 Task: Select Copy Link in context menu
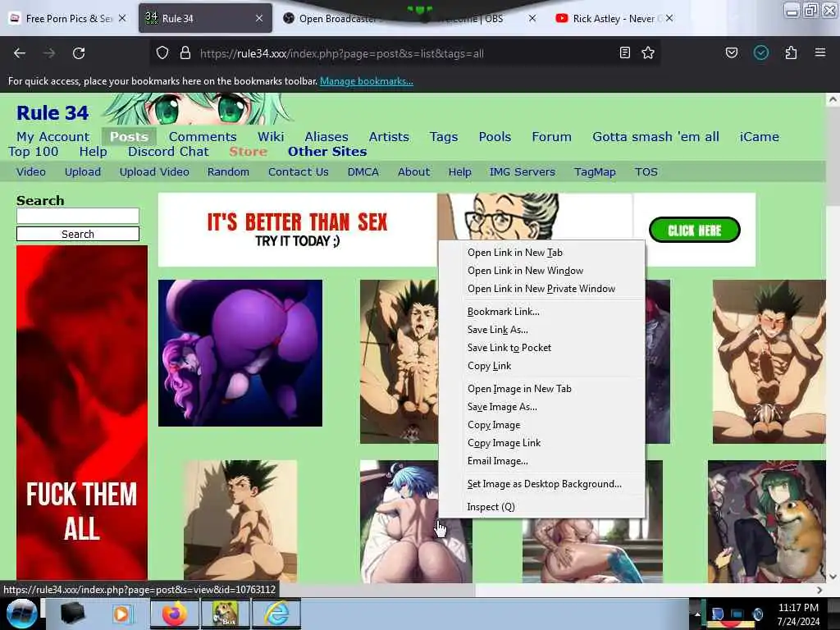coord(541,366)
